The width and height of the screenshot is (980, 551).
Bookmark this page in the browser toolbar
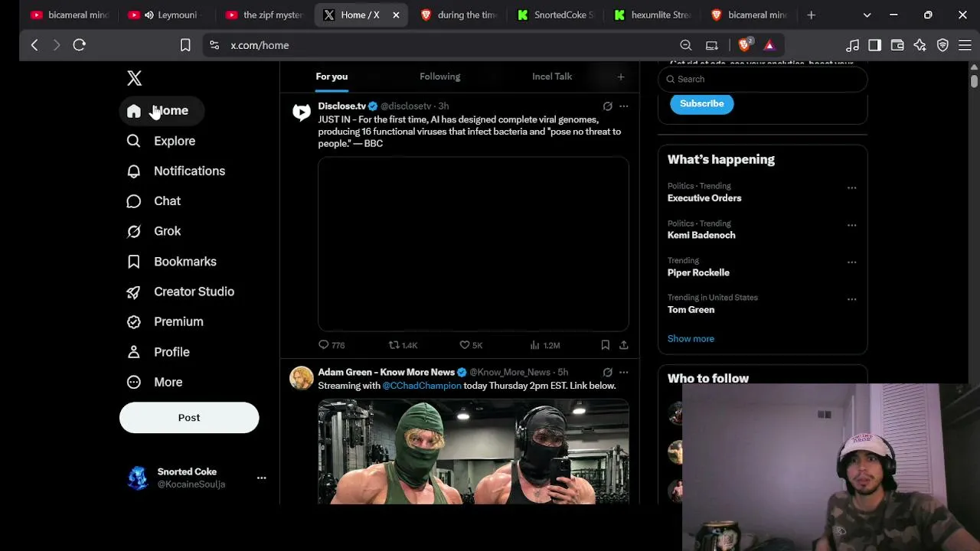[x=185, y=45]
